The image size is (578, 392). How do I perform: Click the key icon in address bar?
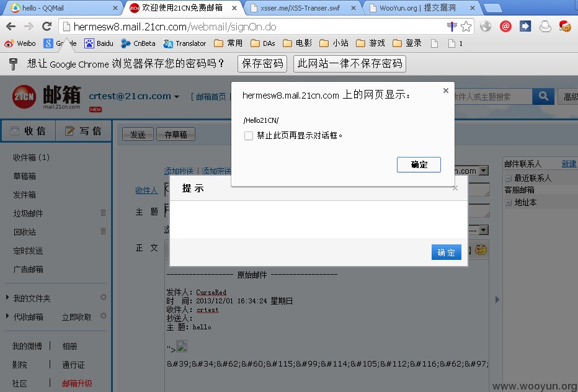click(451, 26)
